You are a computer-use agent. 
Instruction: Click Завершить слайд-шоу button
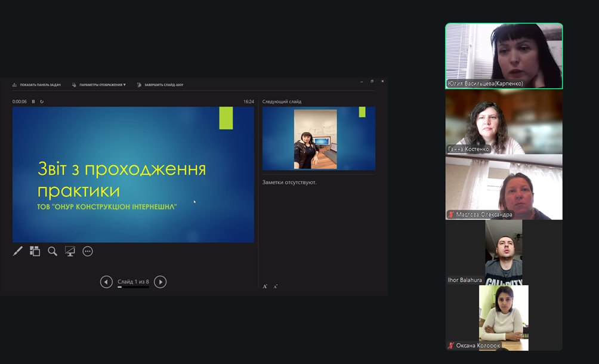point(160,85)
